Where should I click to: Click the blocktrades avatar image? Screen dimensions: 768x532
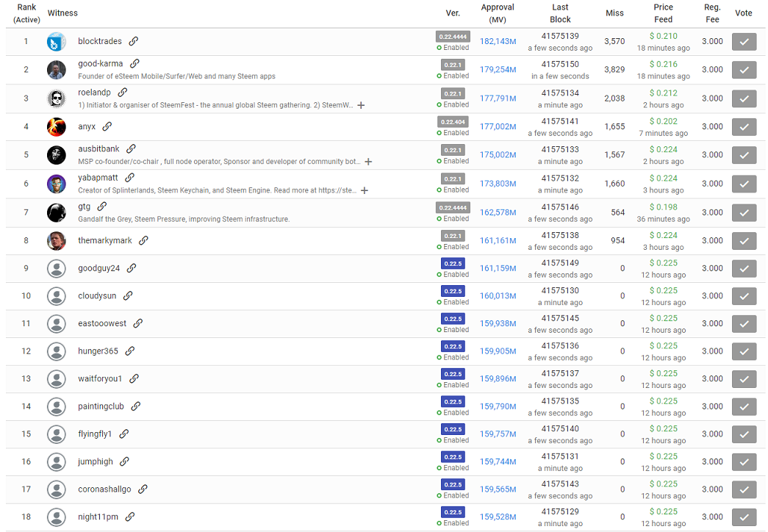coord(57,42)
